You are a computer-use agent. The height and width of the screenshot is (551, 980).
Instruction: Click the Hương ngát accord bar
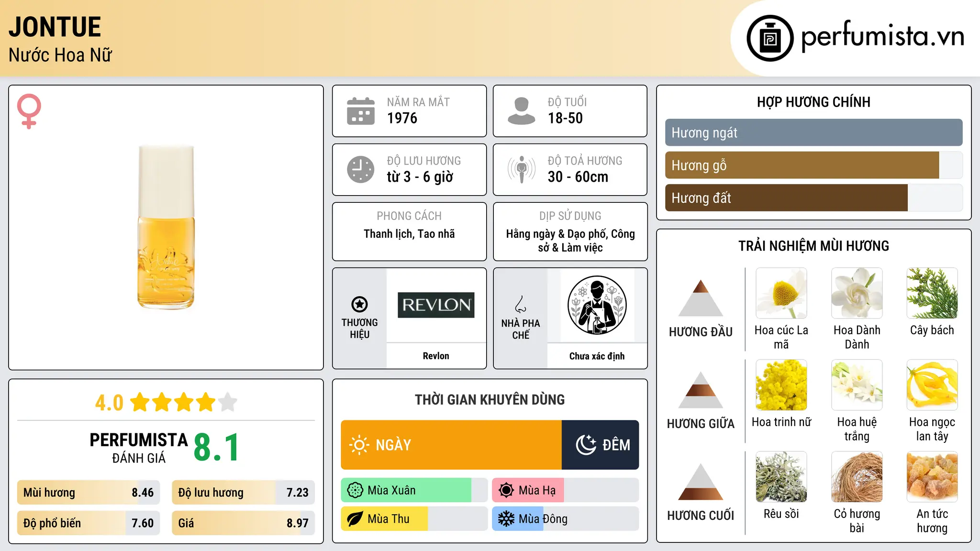click(813, 132)
